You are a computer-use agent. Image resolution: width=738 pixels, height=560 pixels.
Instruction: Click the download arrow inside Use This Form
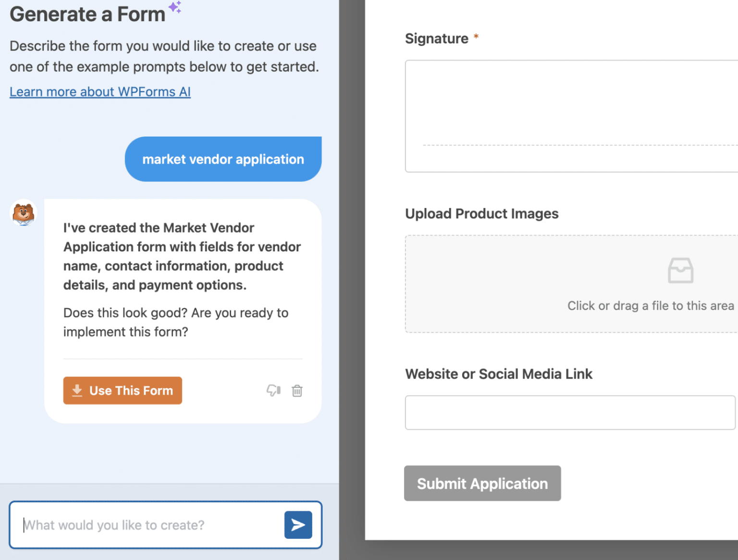(x=77, y=390)
